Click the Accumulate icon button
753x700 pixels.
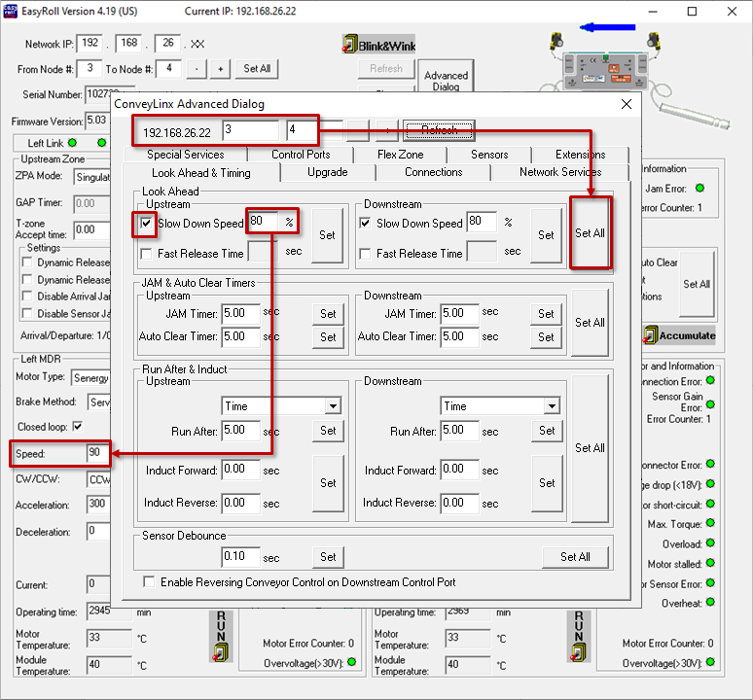click(x=680, y=335)
